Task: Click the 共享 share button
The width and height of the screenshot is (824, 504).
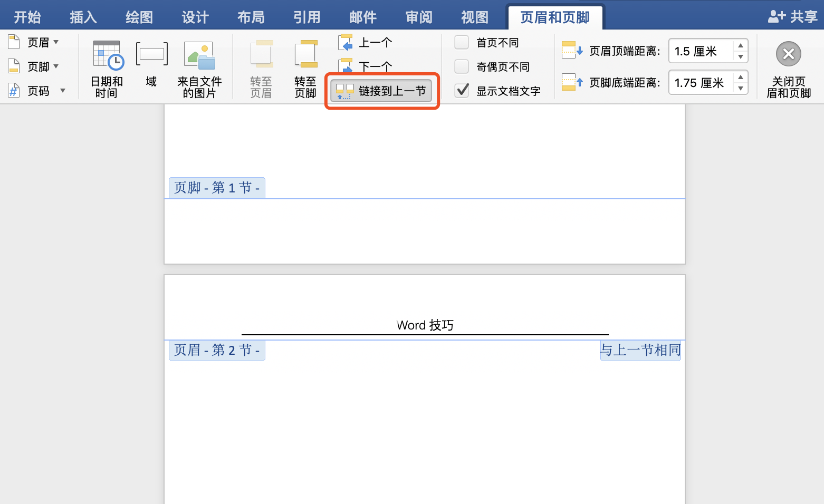Action: [793, 17]
